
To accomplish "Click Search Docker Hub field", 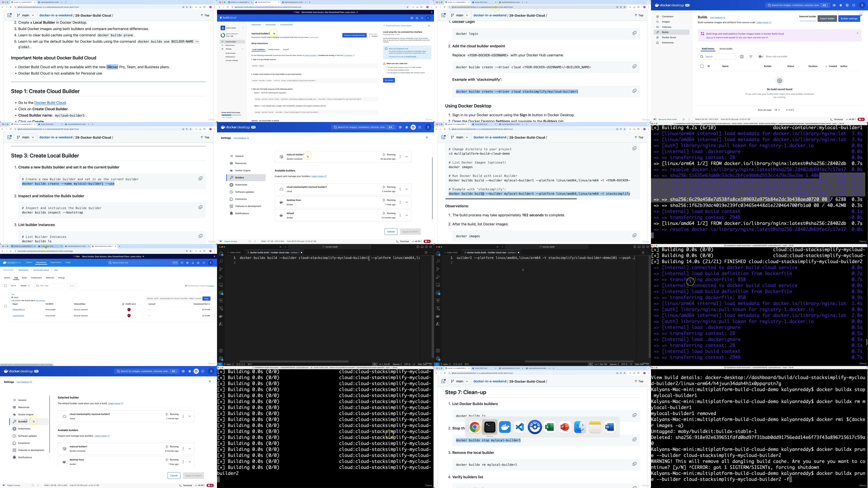I will [143, 263].
